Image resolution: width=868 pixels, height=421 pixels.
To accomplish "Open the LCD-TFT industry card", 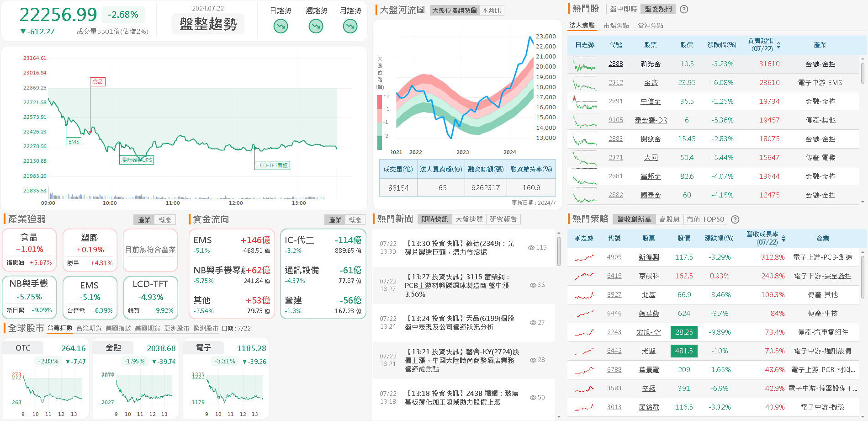I will point(150,297).
